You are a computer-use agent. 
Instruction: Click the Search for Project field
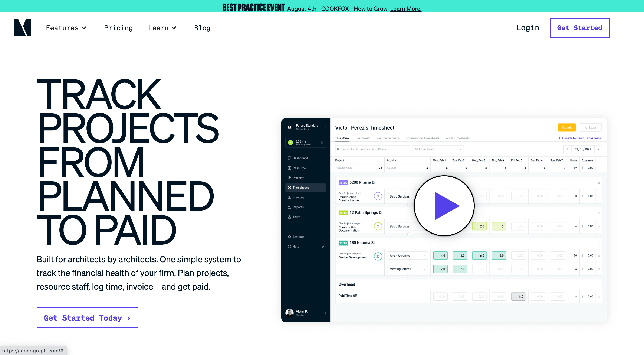click(x=372, y=149)
